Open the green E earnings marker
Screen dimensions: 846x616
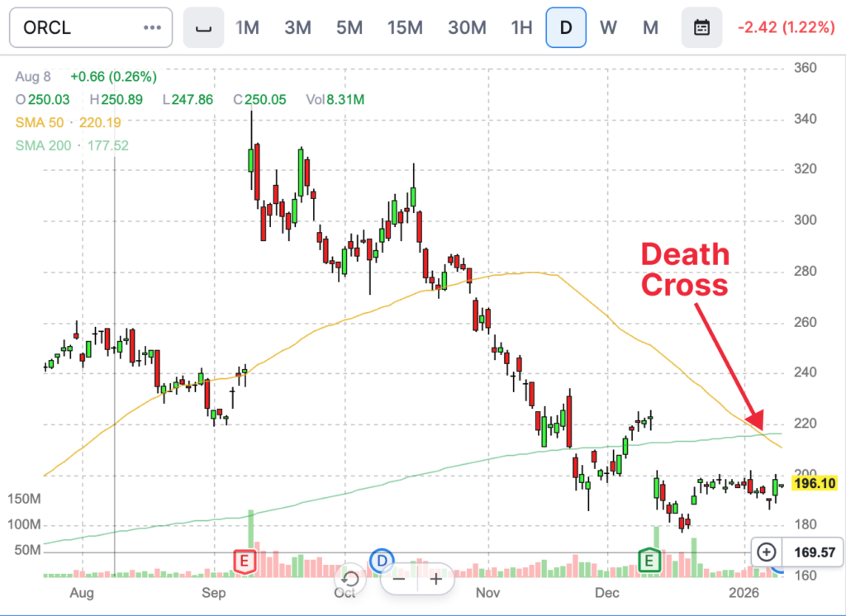pos(649,561)
